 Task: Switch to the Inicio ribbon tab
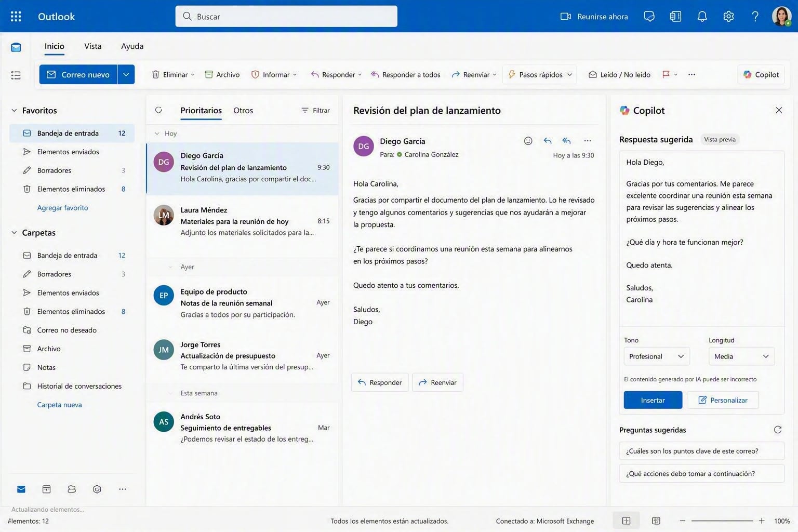click(55, 46)
